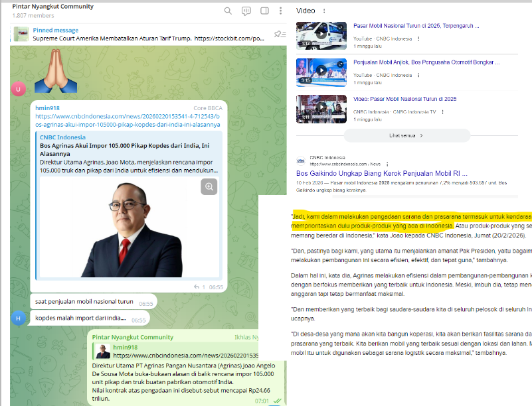The image size is (532, 406).
Task: Play 'Video: Pasar Mobil Nasional' thumbnail
Action: point(321,109)
